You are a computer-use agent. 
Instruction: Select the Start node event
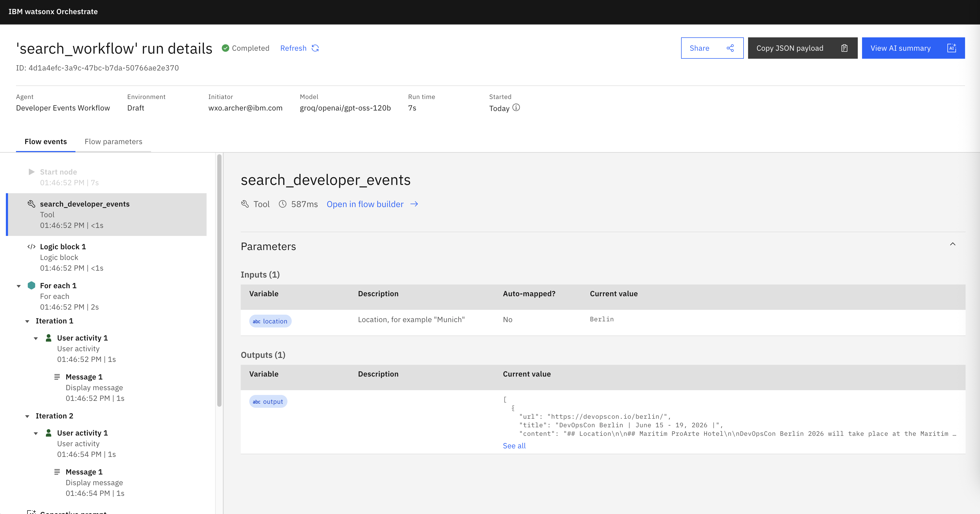coord(106,177)
